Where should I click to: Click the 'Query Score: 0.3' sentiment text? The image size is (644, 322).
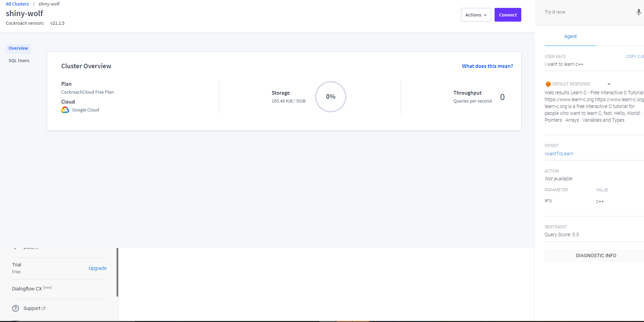561,235
